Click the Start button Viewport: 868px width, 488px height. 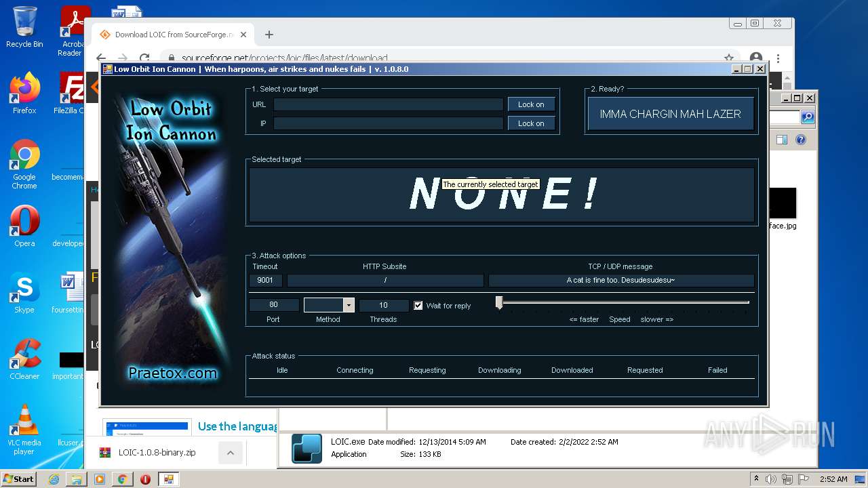click(18, 479)
